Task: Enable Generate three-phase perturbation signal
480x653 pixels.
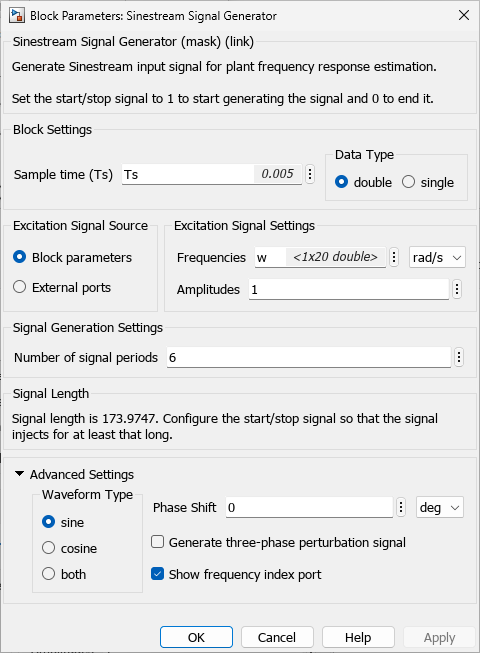Action: coord(278,542)
